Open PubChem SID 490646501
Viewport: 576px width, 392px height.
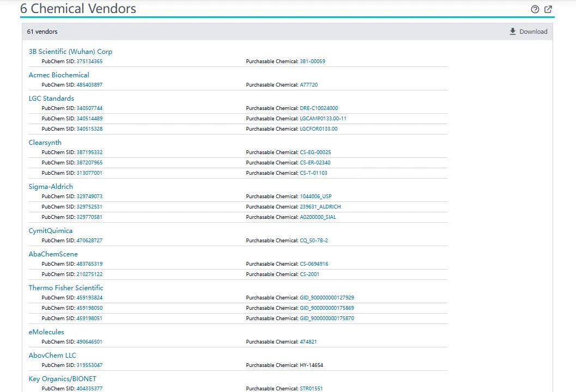89,342
